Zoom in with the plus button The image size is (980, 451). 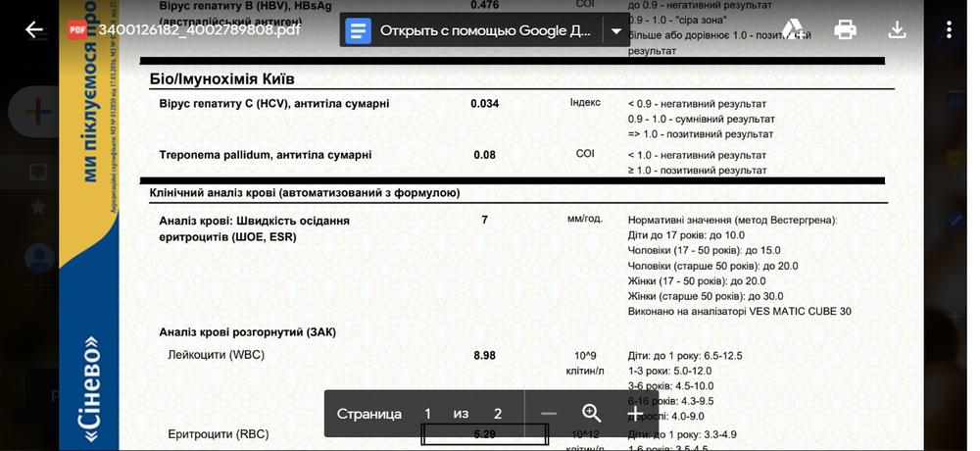635,414
